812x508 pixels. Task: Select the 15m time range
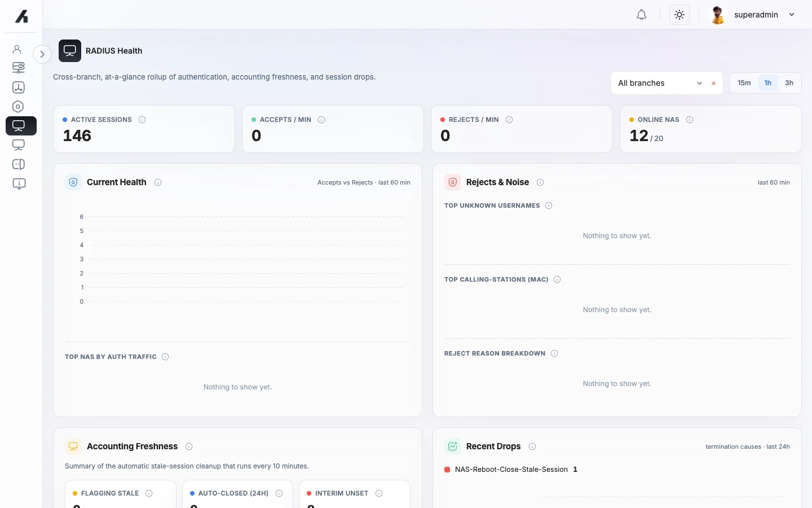coord(744,83)
